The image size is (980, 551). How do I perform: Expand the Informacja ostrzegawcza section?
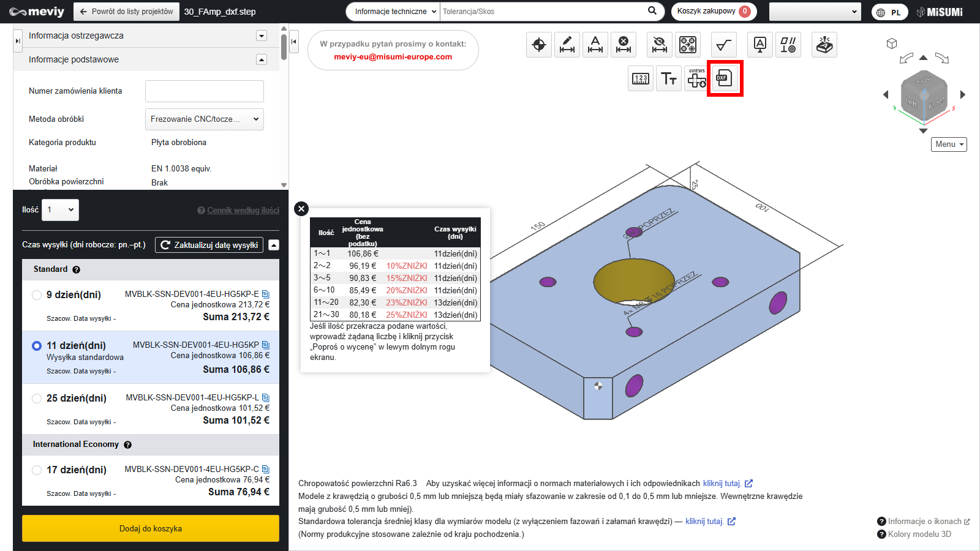point(262,36)
